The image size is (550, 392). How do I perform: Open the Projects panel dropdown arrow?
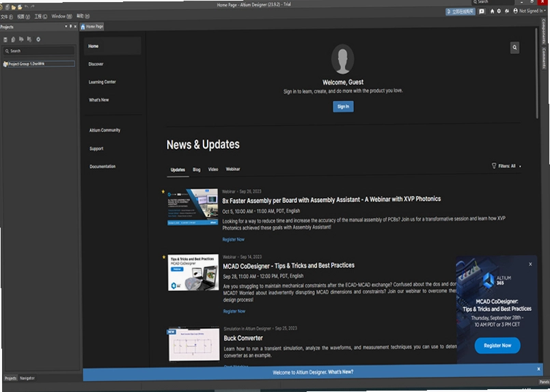click(x=66, y=27)
